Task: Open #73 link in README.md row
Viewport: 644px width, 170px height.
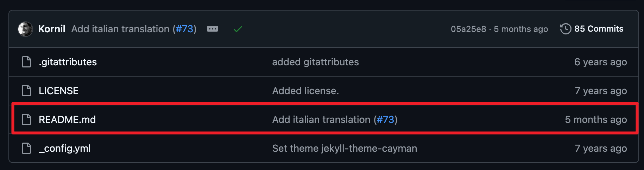Action: 385,119
